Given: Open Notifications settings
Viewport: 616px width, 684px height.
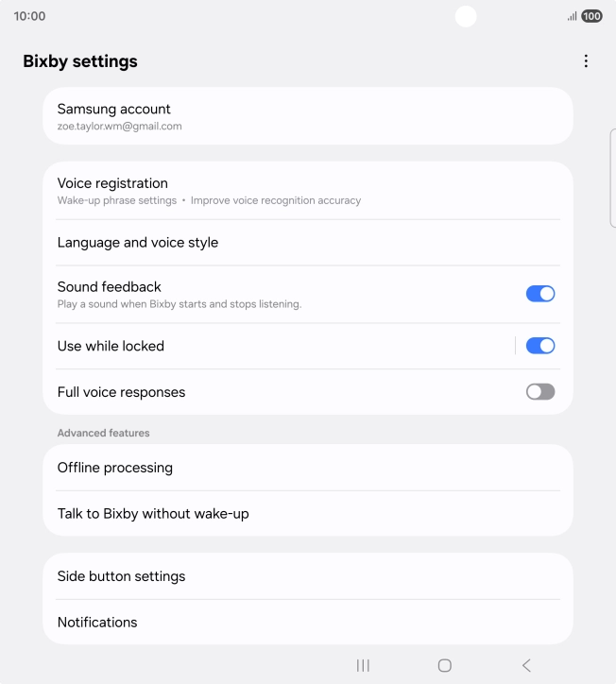Looking at the screenshot, I should point(308,622).
